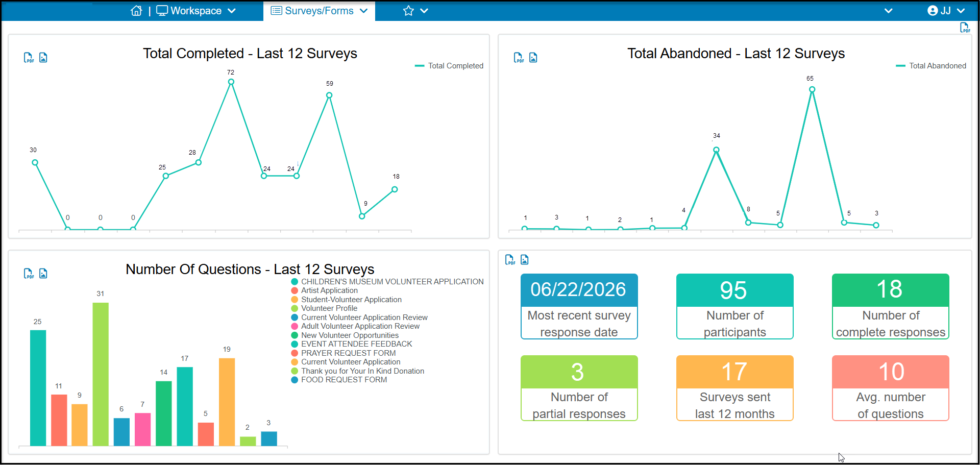
Task: Click the 72 data point on Completed chart
Action: (x=231, y=82)
